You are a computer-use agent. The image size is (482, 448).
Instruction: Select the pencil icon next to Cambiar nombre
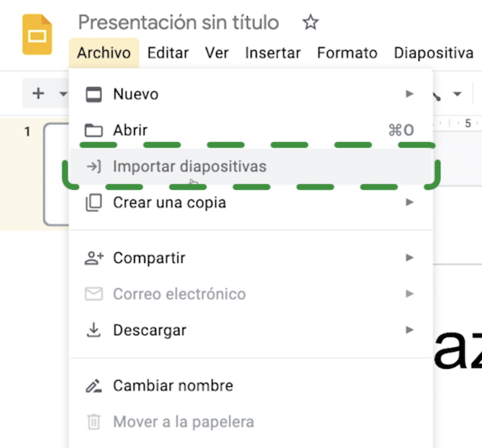[94, 386]
